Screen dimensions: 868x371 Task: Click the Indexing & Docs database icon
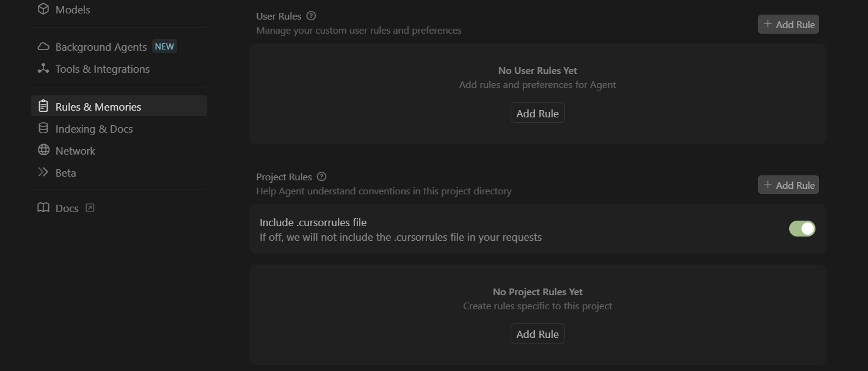tap(43, 128)
